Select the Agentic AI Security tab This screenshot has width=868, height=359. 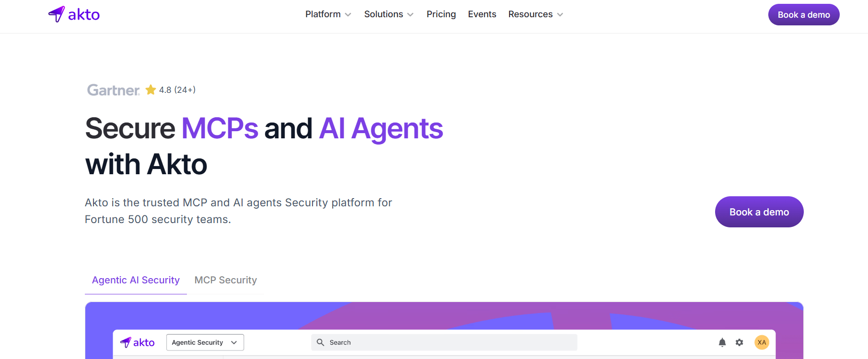coord(136,280)
